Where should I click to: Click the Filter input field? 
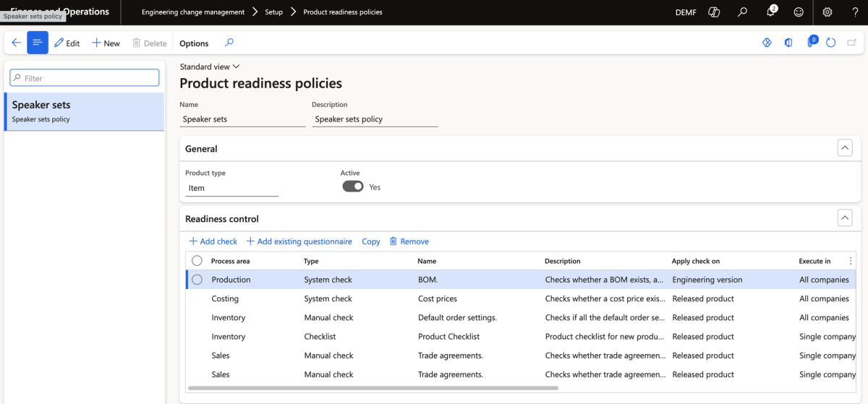pos(85,78)
